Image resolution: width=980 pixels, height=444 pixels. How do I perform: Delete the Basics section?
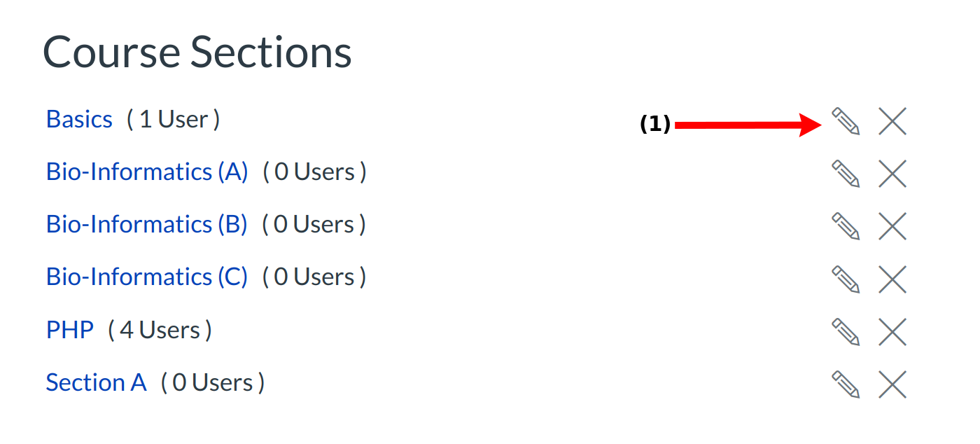click(x=892, y=122)
